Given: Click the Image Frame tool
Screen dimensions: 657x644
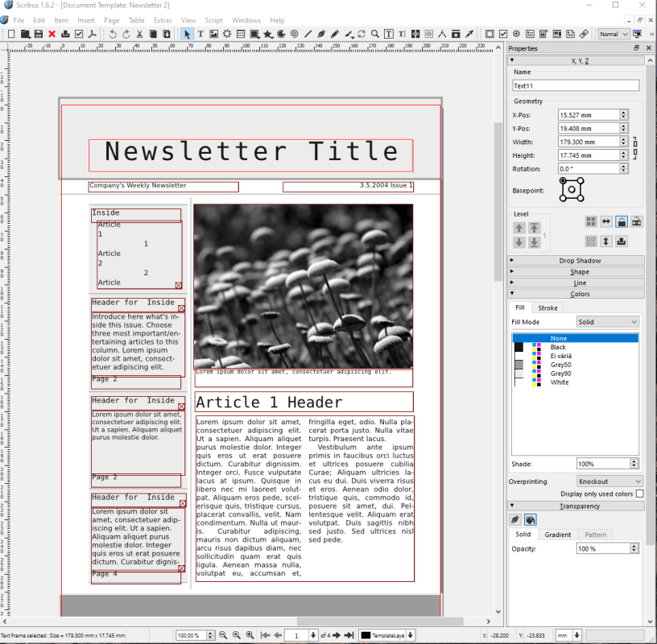Looking at the screenshot, I should [x=213, y=34].
